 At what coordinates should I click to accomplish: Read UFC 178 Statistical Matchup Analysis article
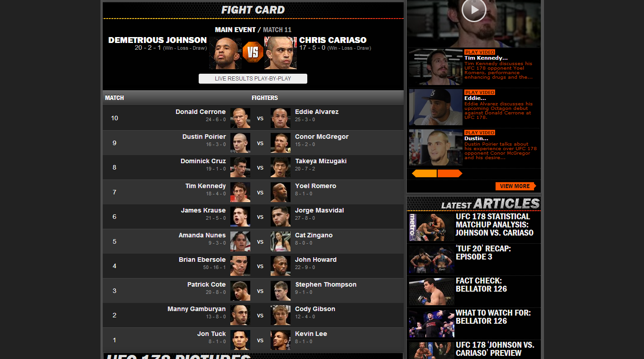point(495,225)
